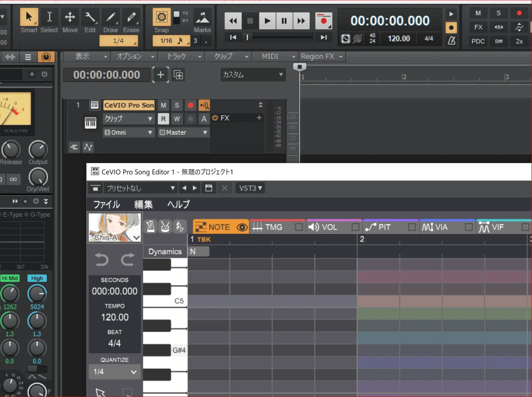Viewport: 532px width, 397px height.
Task: Open the Omni input dropdown
Action: [129, 132]
